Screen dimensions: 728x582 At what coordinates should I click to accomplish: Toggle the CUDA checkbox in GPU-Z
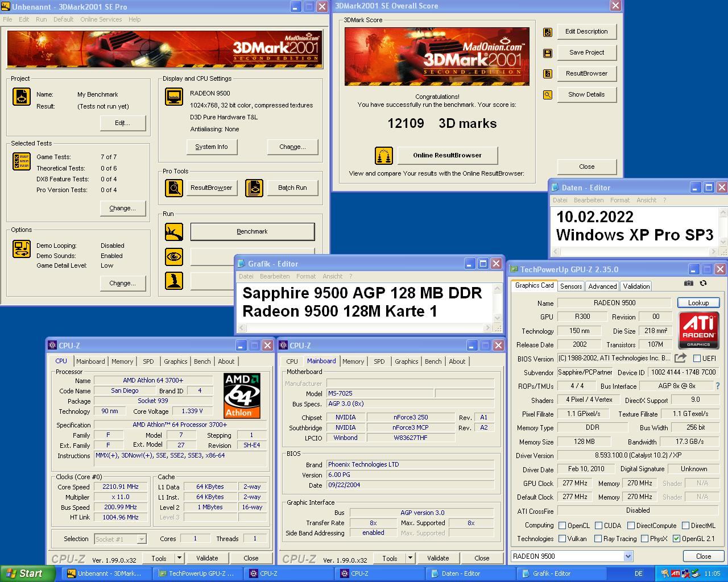598,526
